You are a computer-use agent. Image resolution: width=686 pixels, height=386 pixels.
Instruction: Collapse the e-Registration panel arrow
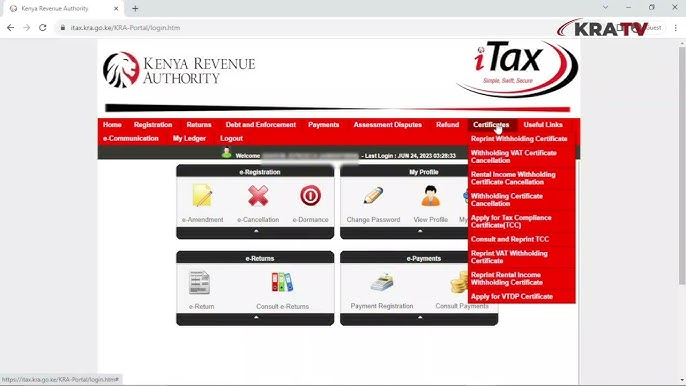coord(256,231)
